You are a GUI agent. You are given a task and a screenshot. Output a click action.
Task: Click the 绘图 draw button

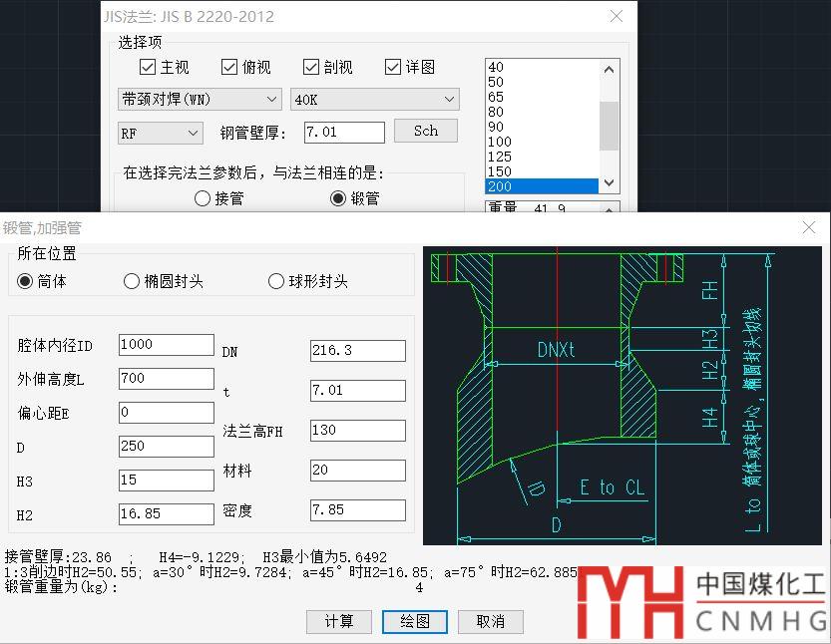pos(415,621)
